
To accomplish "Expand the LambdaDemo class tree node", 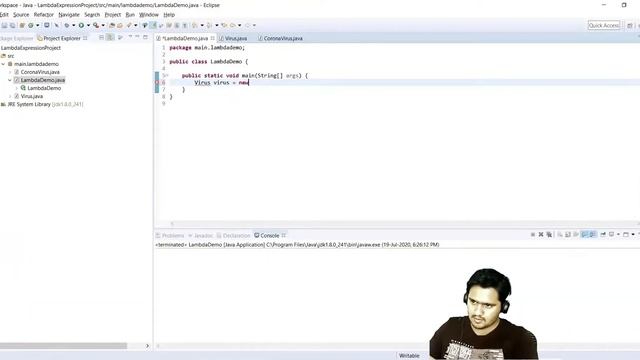I will point(17,88).
